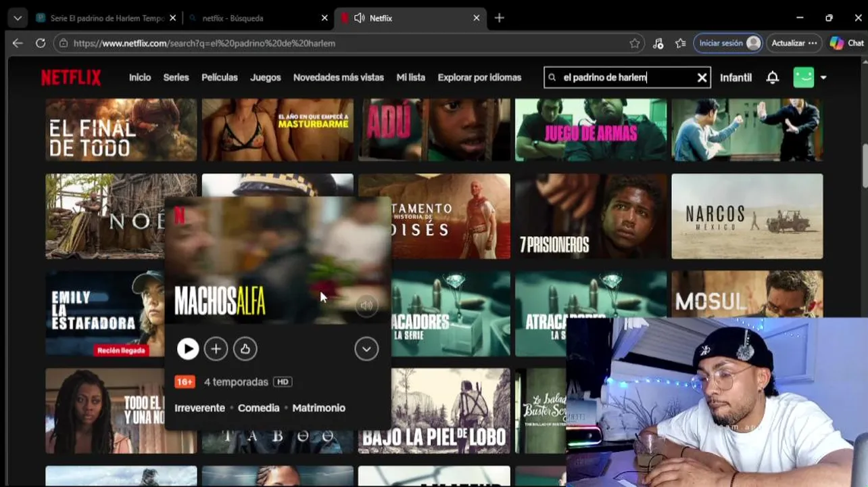
Task: Open Adú thumbnail
Action: tap(434, 130)
